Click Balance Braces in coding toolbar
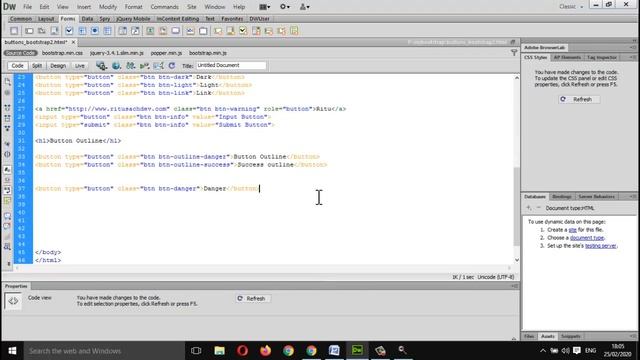The height and width of the screenshot is (360, 640). coord(7,154)
